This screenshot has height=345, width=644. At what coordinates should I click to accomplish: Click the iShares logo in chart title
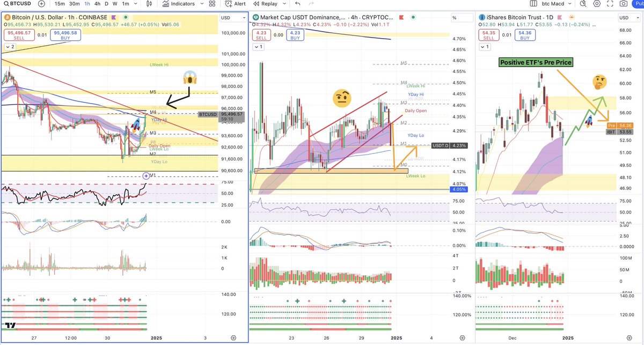pos(482,17)
